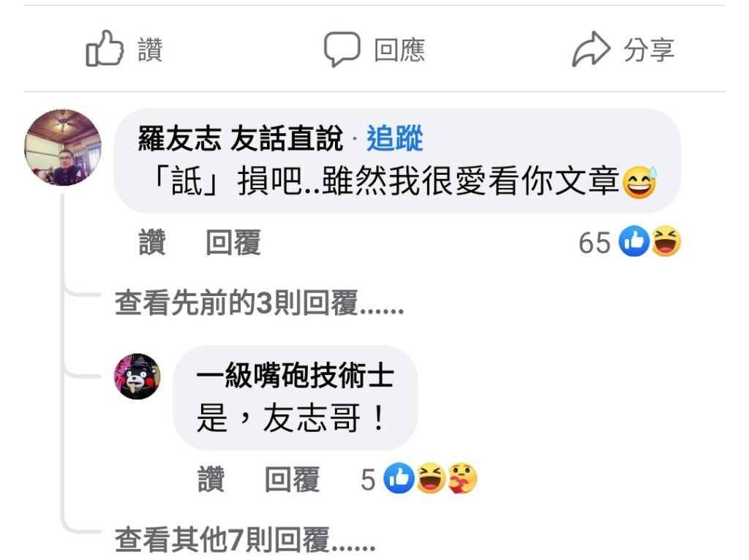
Task: Tap the laughing reaction on the reply
Action: pos(431,478)
